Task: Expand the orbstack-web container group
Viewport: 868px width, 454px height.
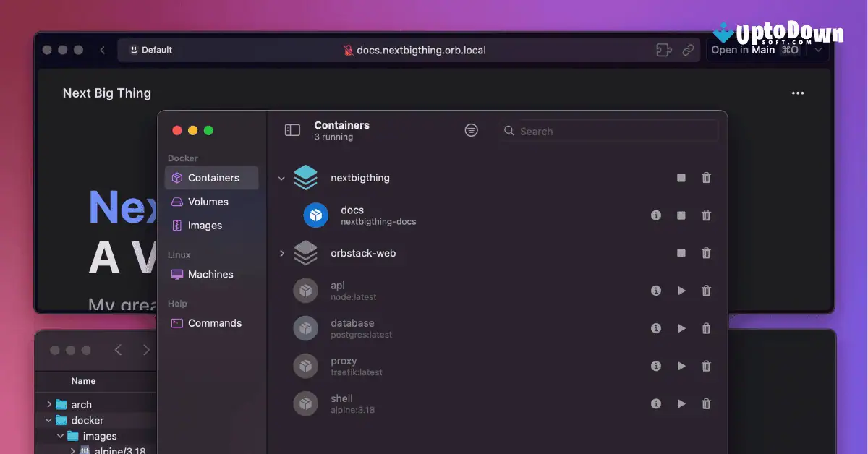Action: point(281,253)
